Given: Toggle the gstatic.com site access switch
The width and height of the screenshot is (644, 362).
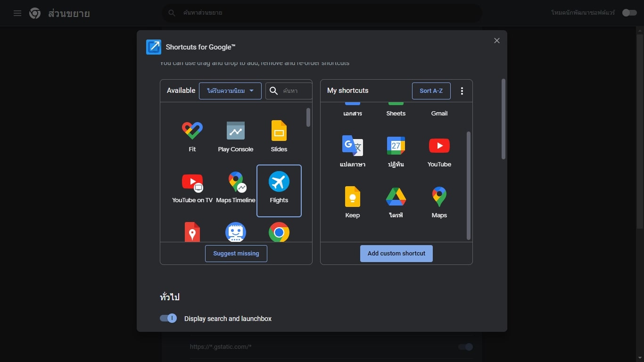Looking at the screenshot, I should click(465, 347).
